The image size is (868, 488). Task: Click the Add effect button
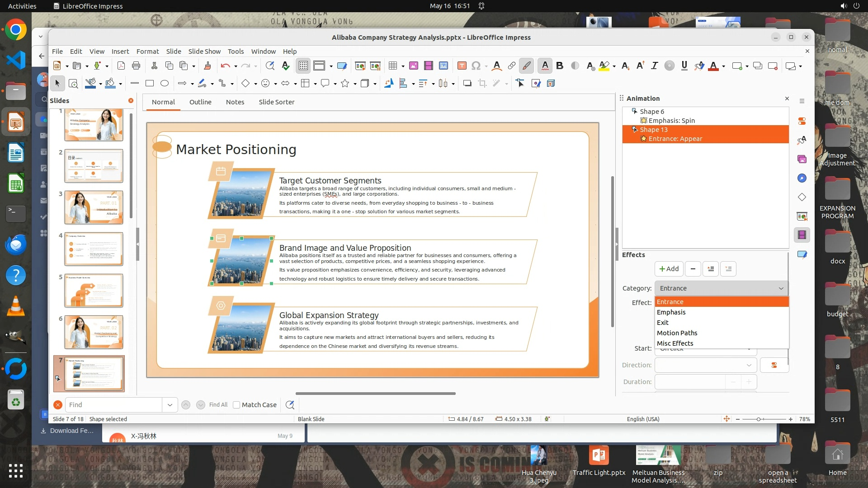click(x=669, y=269)
